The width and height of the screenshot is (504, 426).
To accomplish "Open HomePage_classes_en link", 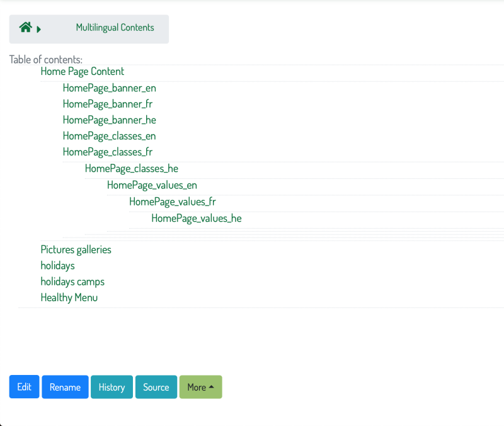I will 109,136.
